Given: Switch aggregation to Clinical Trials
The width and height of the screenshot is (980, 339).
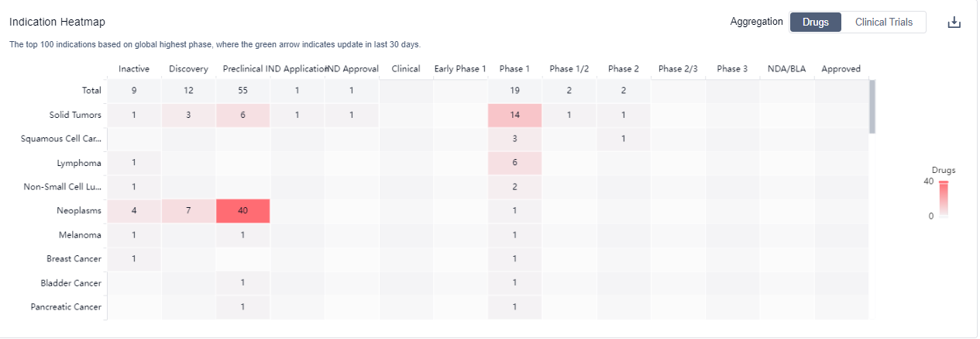Looking at the screenshot, I should pyautogui.click(x=883, y=22).
